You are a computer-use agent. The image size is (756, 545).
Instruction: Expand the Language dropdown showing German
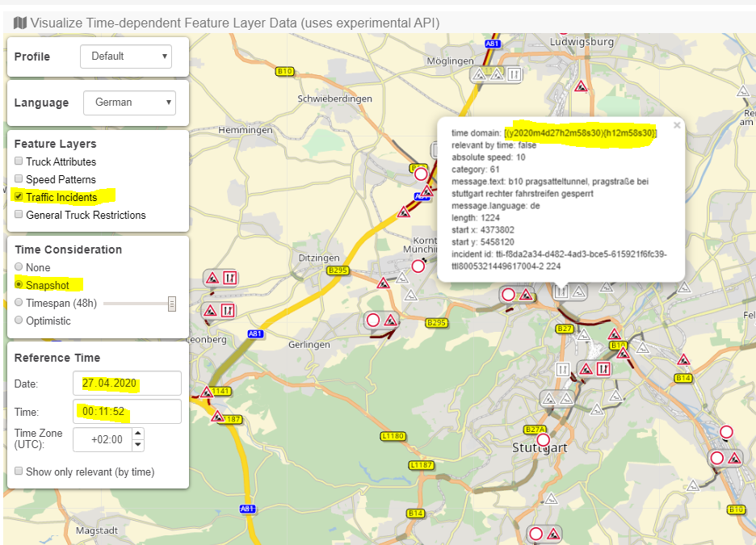click(129, 103)
